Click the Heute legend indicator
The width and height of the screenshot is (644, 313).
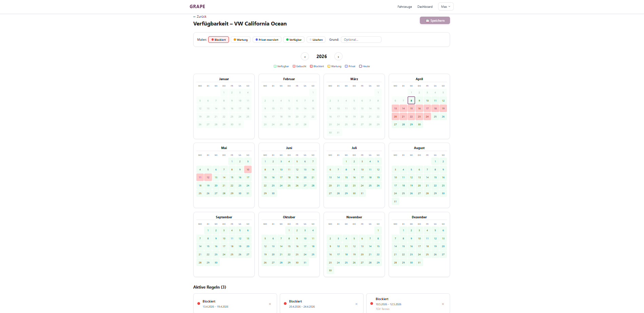pyautogui.click(x=360, y=66)
